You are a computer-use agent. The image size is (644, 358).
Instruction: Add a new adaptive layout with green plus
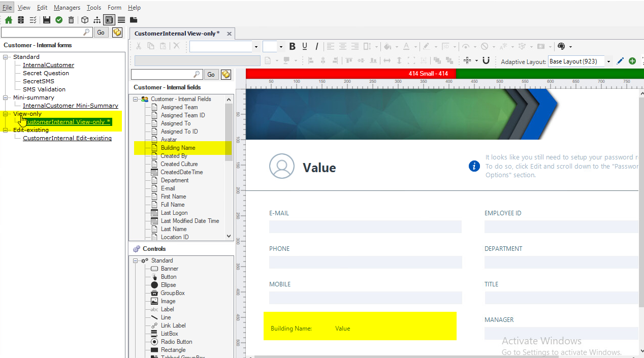click(632, 61)
